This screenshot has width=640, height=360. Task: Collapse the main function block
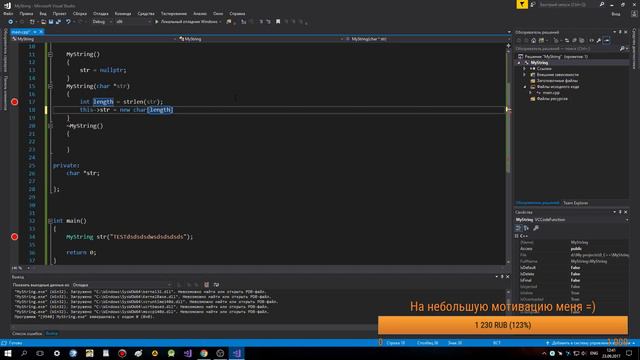[x=50, y=221]
